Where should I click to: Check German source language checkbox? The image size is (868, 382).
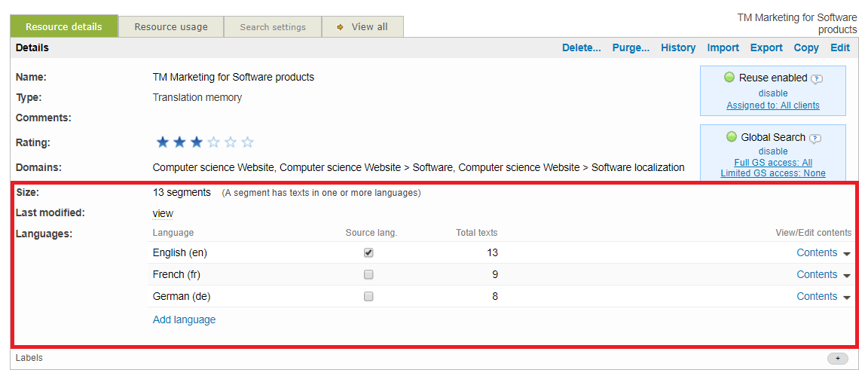click(368, 297)
